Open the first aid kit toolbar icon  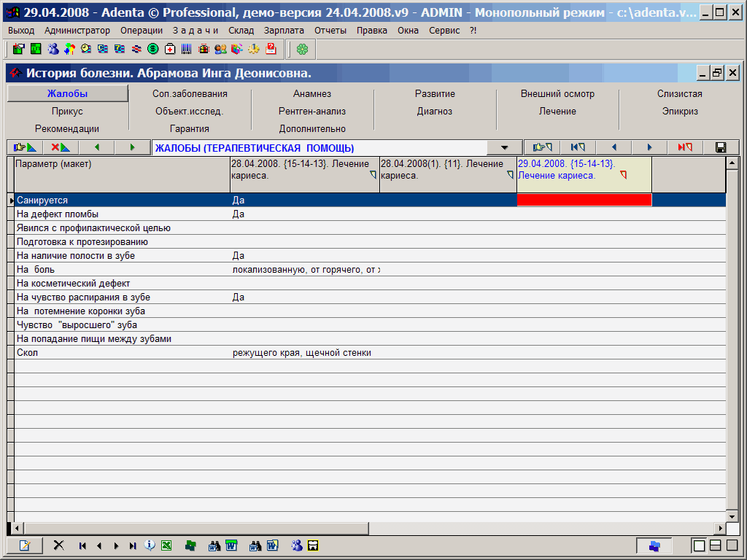(x=170, y=49)
